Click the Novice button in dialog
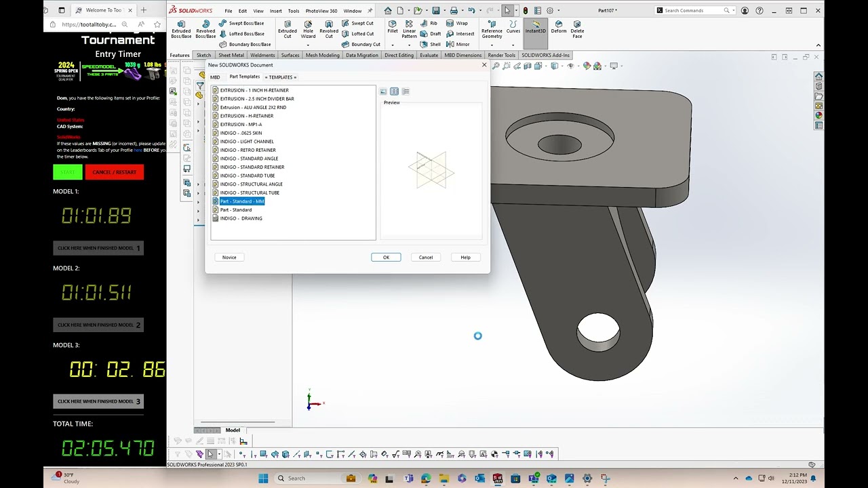 [x=229, y=258]
